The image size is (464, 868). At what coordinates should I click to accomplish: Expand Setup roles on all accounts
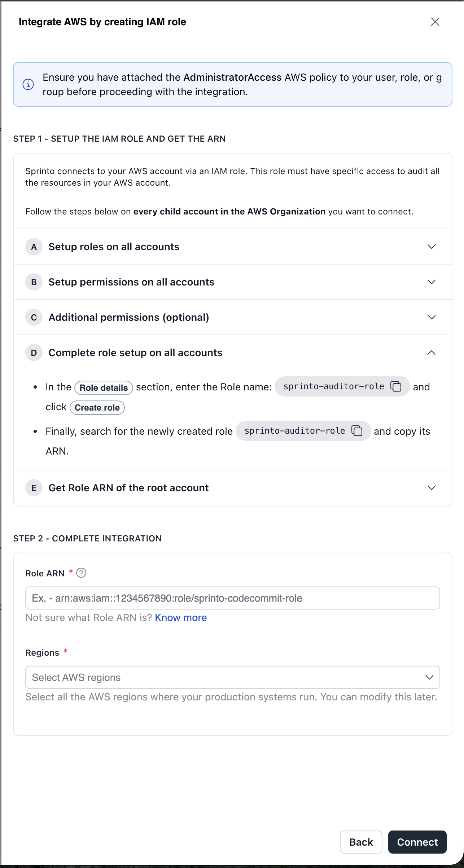[x=431, y=247]
